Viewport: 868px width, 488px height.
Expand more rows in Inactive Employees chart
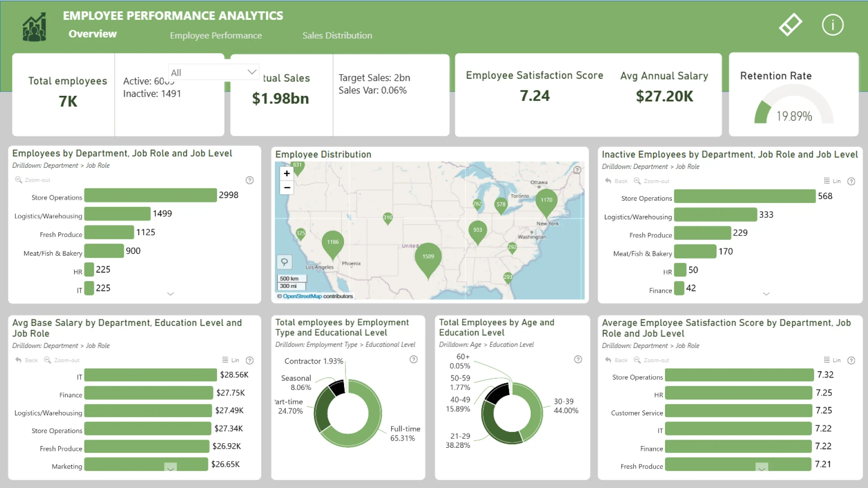766,294
